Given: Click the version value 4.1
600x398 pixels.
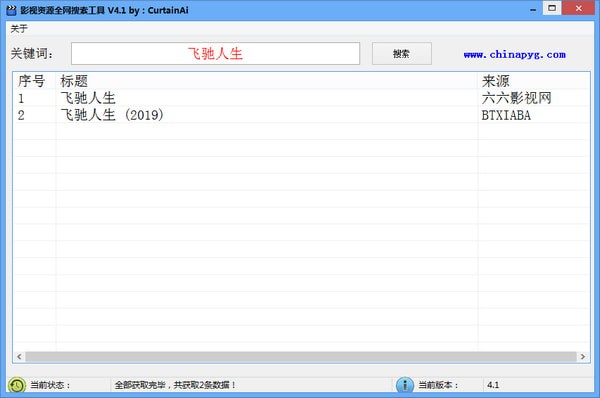Looking at the screenshot, I should (493, 385).
